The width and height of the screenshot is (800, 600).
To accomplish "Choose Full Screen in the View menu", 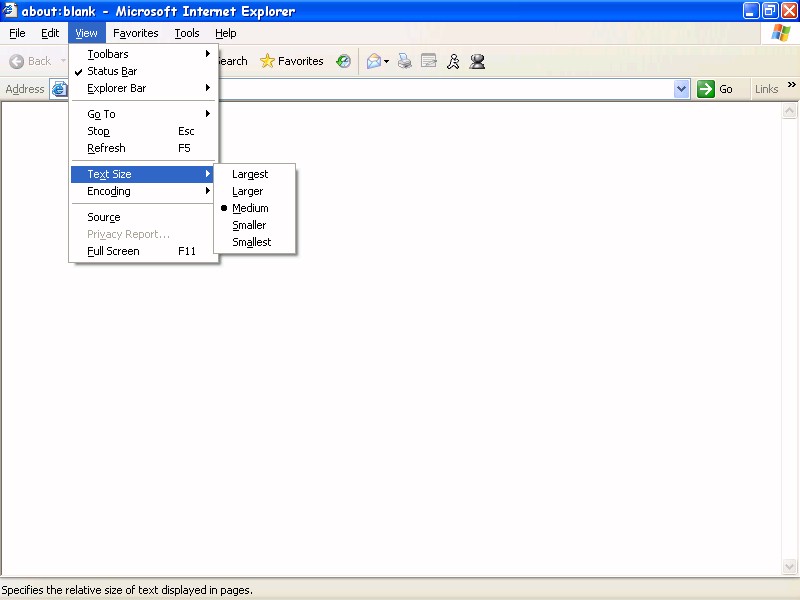I will 144,251.
